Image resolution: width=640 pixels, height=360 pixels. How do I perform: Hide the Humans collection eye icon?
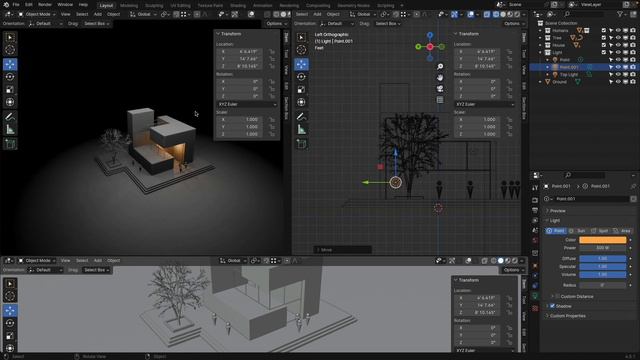(618, 30)
